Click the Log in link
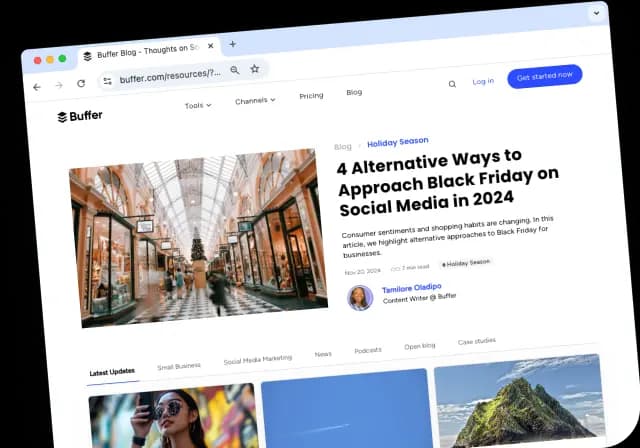640x448 pixels. point(483,81)
